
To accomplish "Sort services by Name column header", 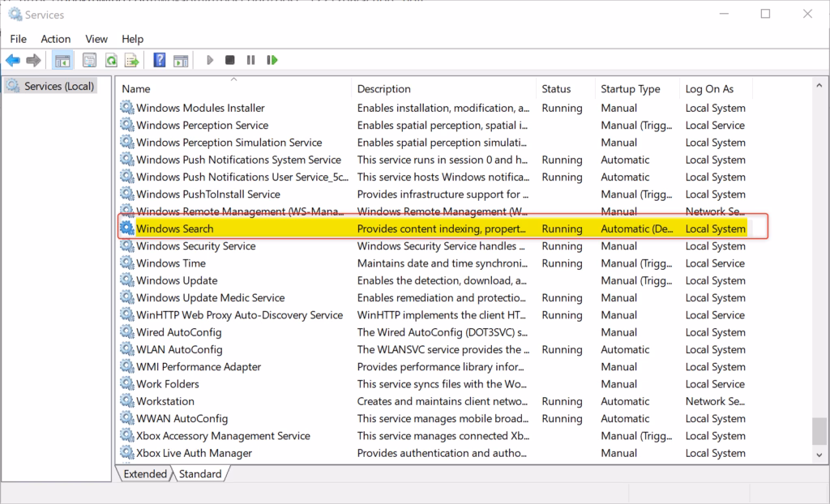I will pos(233,88).
